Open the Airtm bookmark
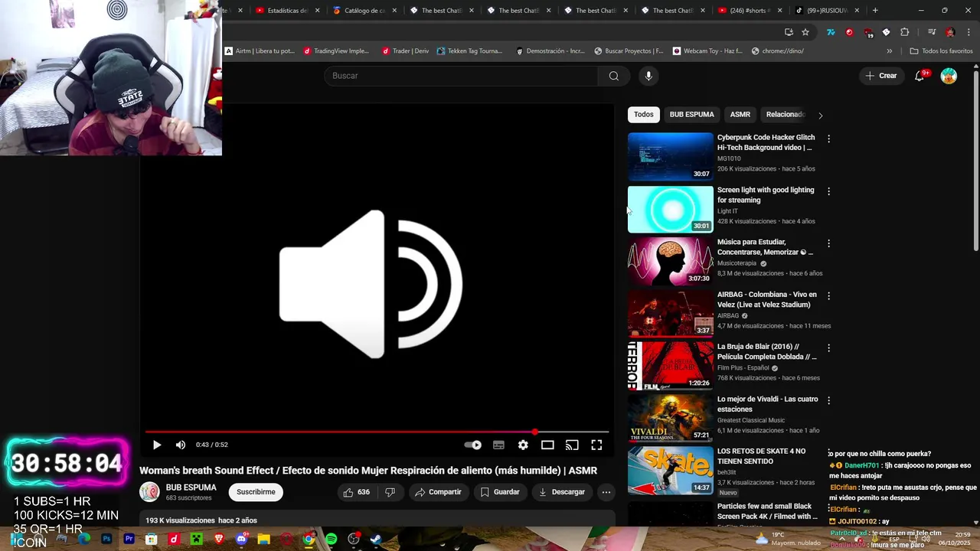Screen dimensions: 980x551 click(x=260, y=51)
